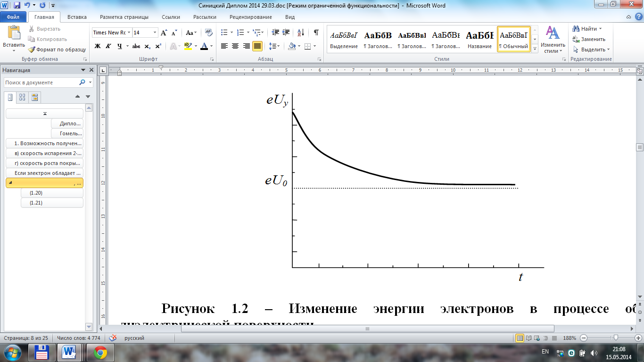The image size is (644, 362).
Task: Toggle the justify alignment button
Action: pyautogui.click(x=257, y=46)
